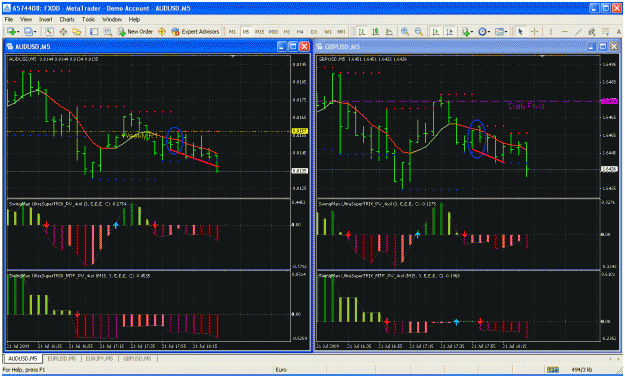The width and height of the screenshot is (625, 376).
Task: Toggle the chart auto scroll icon
Action: pos(436,31)
